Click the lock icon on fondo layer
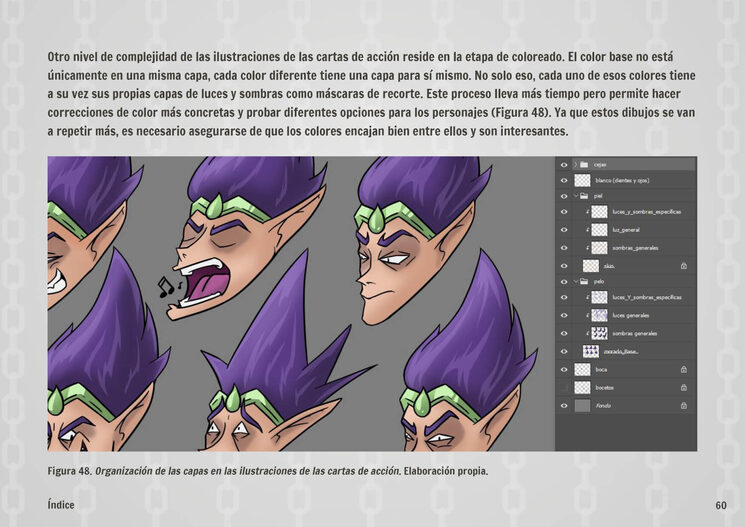745x527 pixels. tap(683, 406)
